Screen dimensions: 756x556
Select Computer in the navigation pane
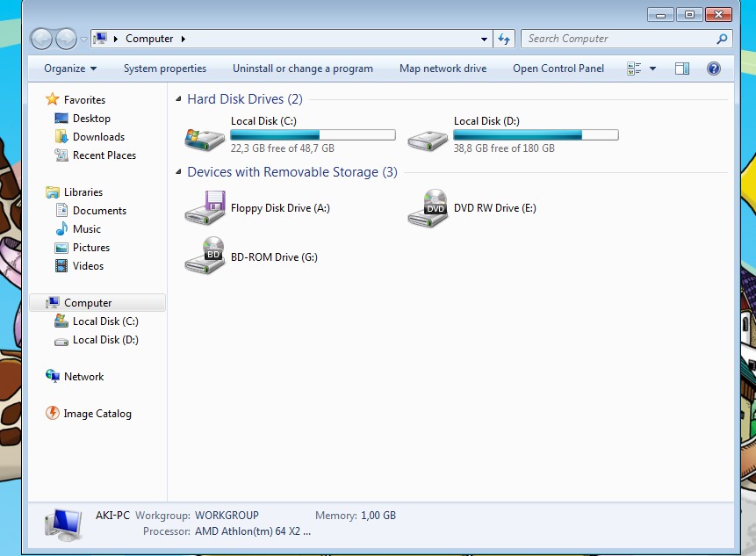pyautogui.click(x=97, y=303)
